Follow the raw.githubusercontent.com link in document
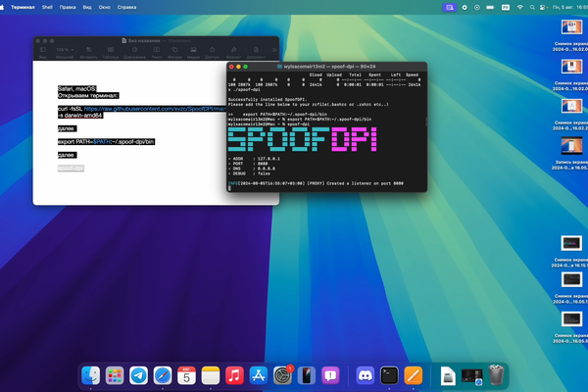 tap(155, 109)
